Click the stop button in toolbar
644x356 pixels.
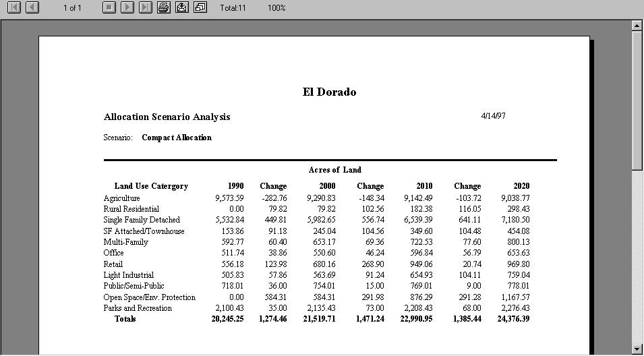click(x=109, y=7)
